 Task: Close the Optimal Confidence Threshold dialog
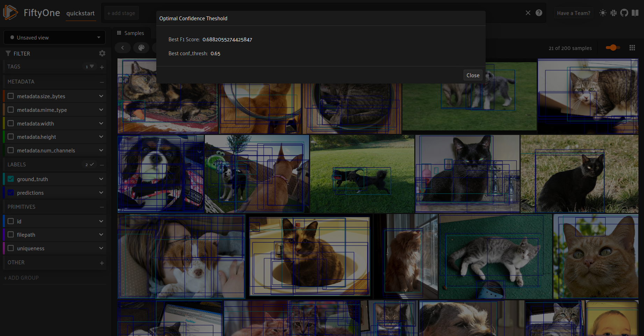click(473, 75)
